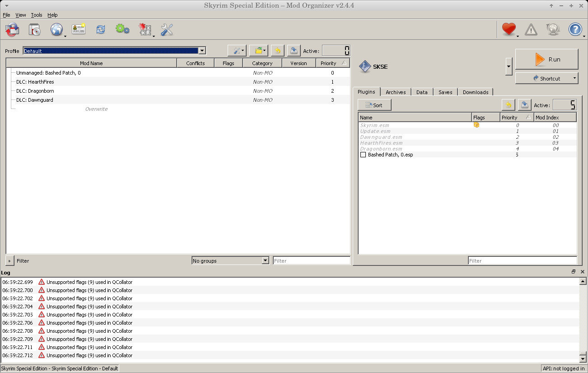Viewport: 588px width, 373px height.
Task: Click the red heart endorse icon
Action: [x=509, y=30]
